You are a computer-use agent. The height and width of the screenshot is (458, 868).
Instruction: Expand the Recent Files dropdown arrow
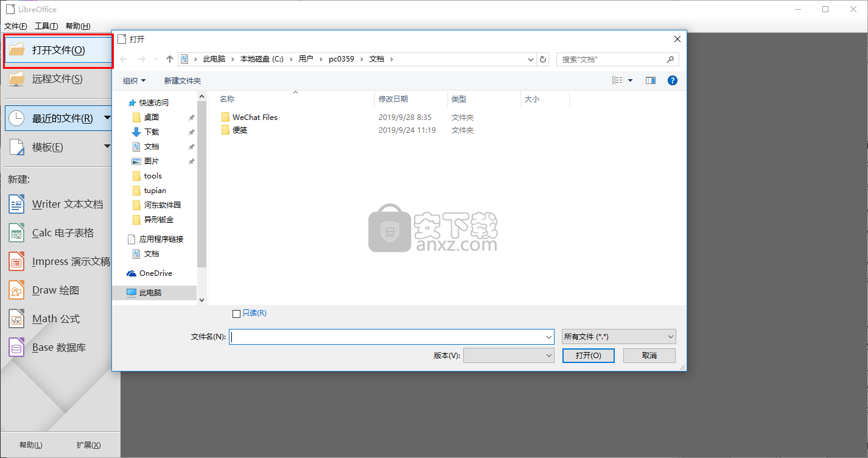[x=108, y=118]
